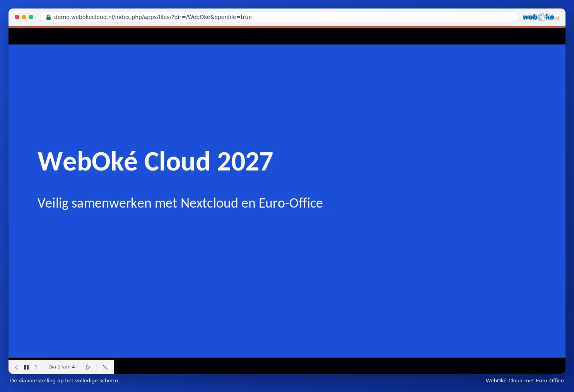This screenshot has width=574, height=392.
Task: Click the lock icon in the address bar
Action: pos(49,17)
